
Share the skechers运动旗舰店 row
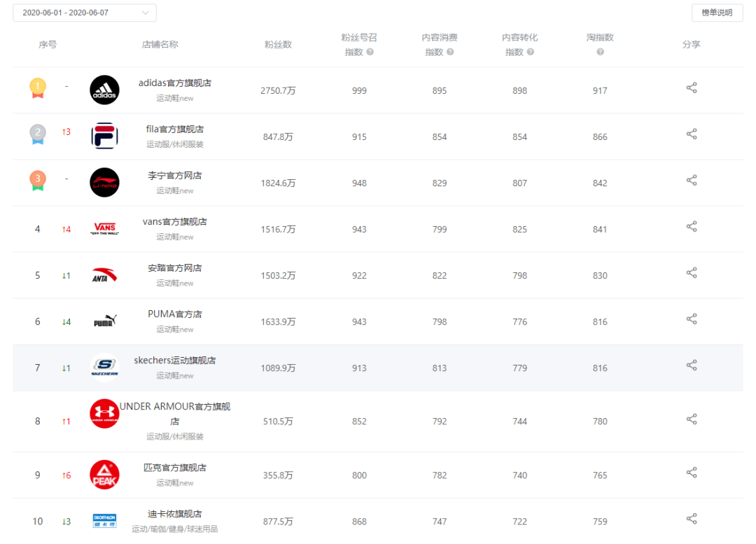pos(692,365)
